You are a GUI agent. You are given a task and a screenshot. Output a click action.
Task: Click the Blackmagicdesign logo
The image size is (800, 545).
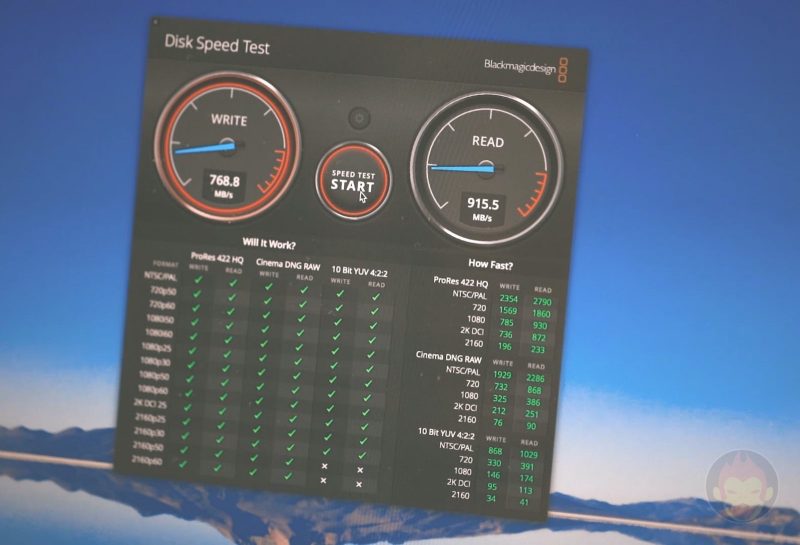[x=526, y=68]
